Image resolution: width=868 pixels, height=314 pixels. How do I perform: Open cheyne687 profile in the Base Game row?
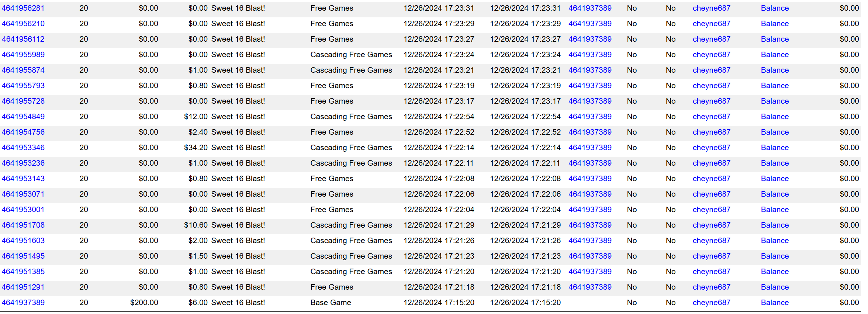coord(711,303)
